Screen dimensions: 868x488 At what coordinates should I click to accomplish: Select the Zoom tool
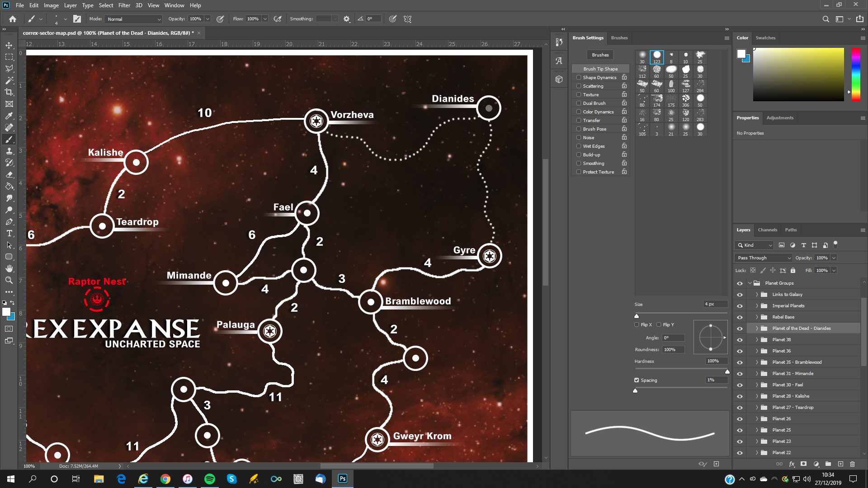pos(9,280)
